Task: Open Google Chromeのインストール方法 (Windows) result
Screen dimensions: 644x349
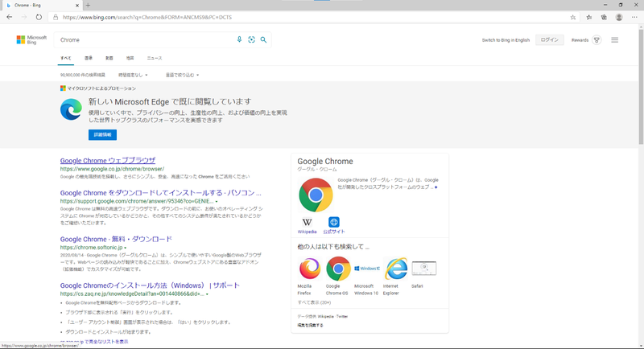Action: pos(150,285)
